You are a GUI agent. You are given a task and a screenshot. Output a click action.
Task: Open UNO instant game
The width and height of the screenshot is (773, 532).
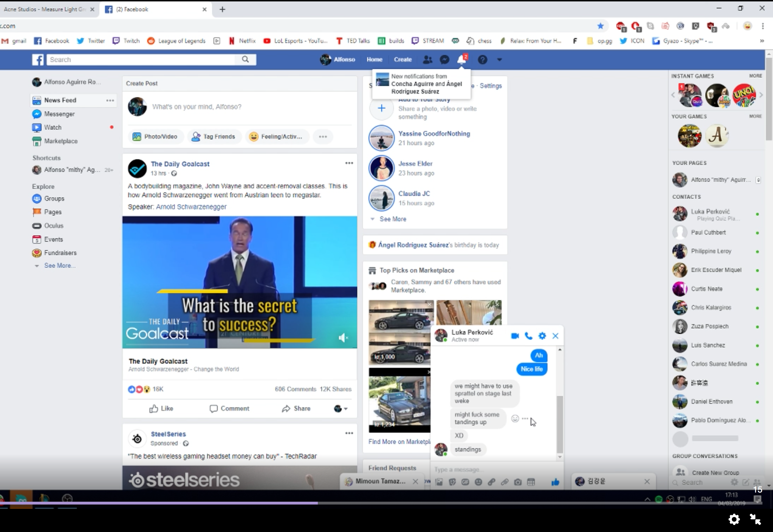[x=744, y=95]
